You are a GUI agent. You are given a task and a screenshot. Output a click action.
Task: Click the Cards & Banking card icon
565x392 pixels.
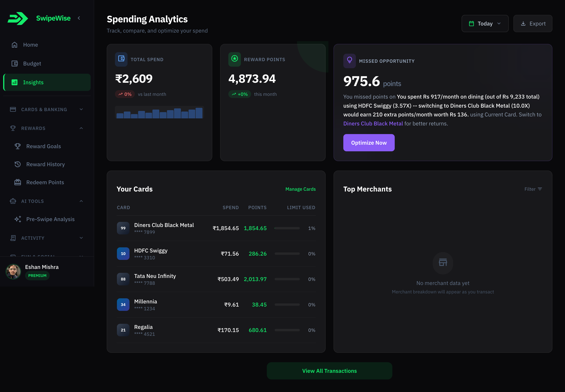[x=13, y=109]
